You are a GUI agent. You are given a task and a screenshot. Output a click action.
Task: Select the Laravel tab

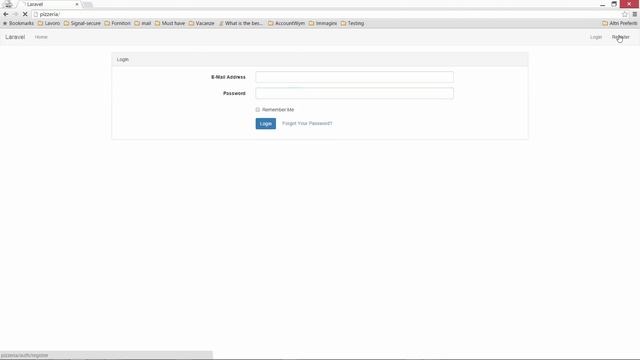coord(49,4)
